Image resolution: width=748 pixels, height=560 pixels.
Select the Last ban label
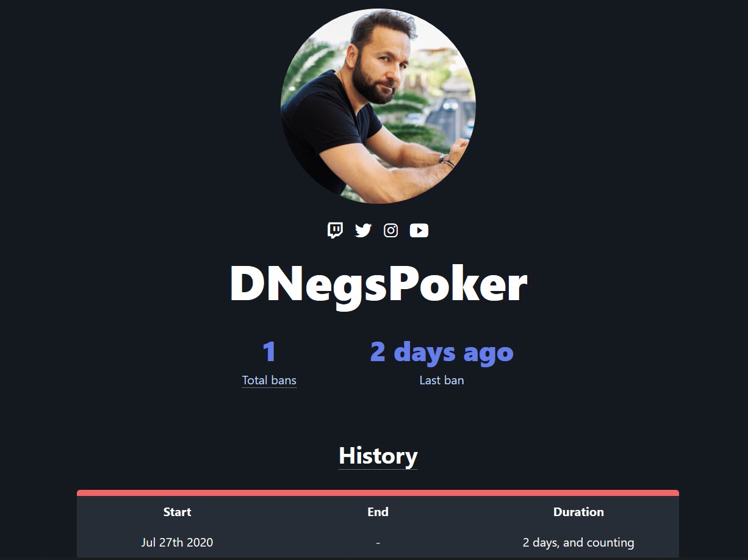coord(442,380)
